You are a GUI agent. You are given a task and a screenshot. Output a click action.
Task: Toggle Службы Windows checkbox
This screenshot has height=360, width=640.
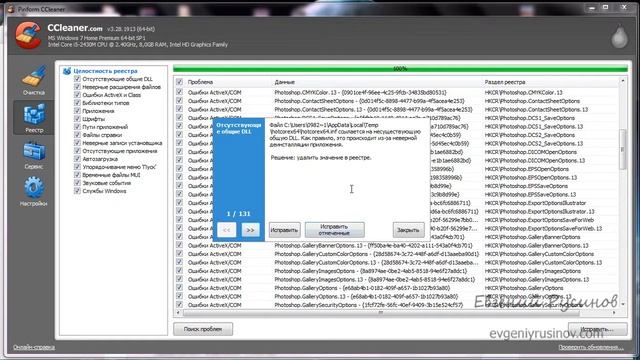pos(77,191)
